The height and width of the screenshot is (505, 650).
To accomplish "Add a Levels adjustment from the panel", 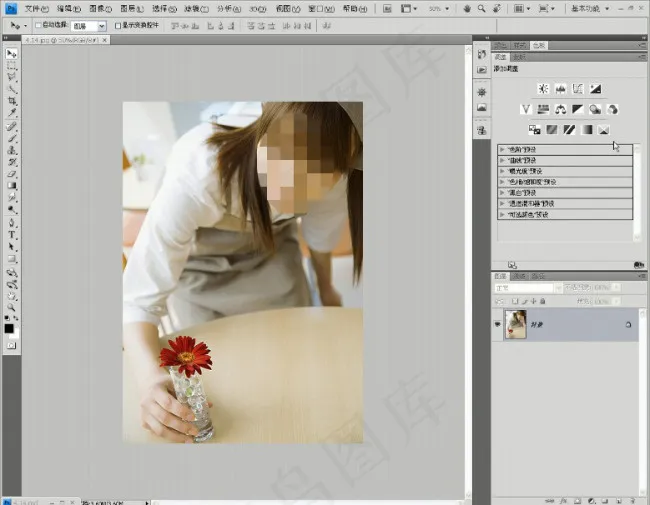I will pyautogui.click(x=560, y=89).
